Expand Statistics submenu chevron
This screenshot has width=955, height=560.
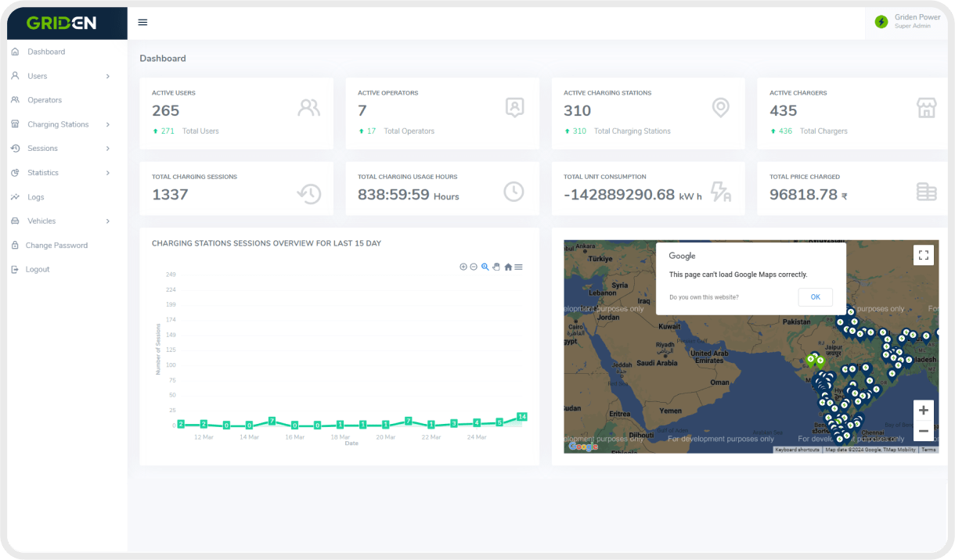point(108,173)
